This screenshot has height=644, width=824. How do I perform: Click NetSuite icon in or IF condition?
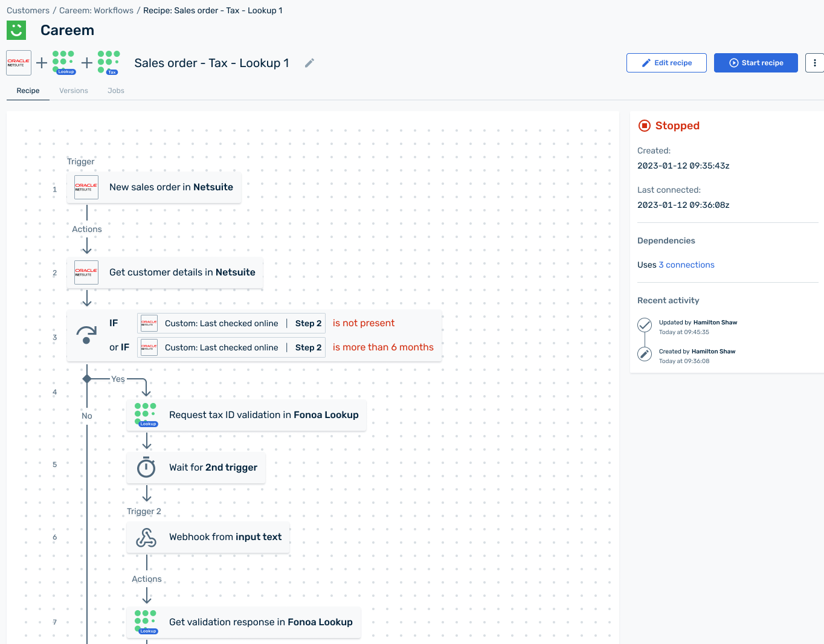click(149, 347)
